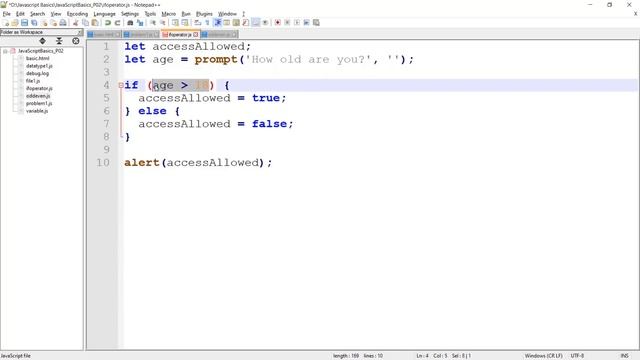Show the Document Map panel icon
This screenshot has width=640, height=360.
(x=236, y=22)
